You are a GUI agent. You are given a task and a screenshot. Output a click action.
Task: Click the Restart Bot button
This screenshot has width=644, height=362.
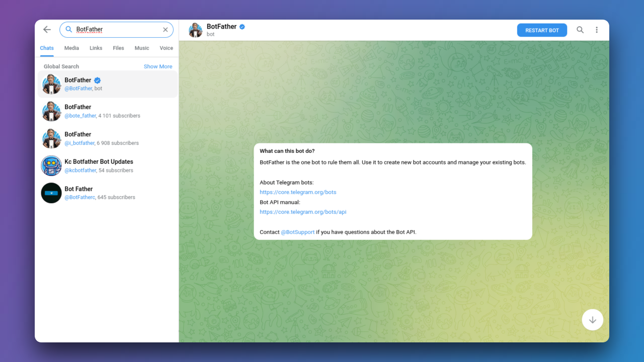tap(542, 30)
